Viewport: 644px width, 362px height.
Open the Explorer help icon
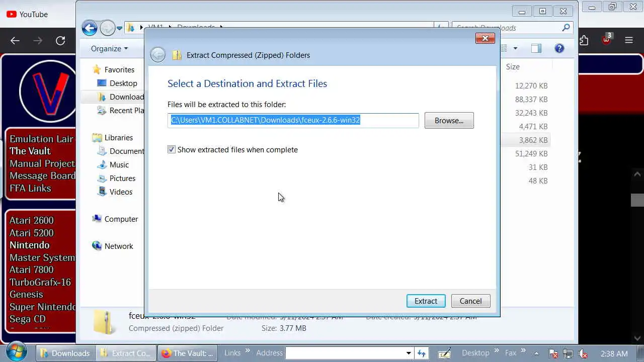coord(559,48)
